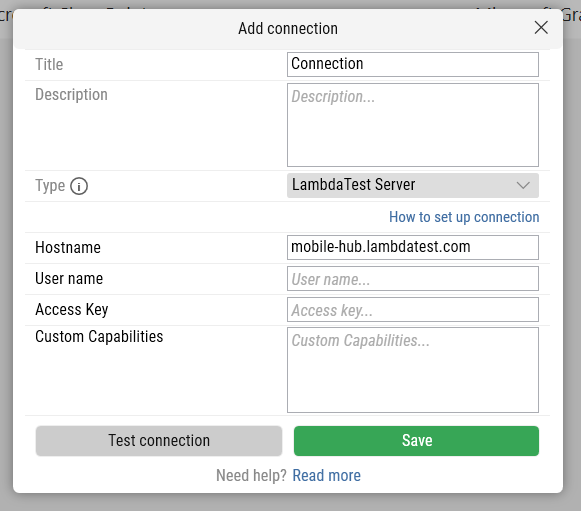Screen dimensions: 581x511
Task: Focus the Custom Capabilities text area
Action: pyautogui.click(x=413, y=370)
